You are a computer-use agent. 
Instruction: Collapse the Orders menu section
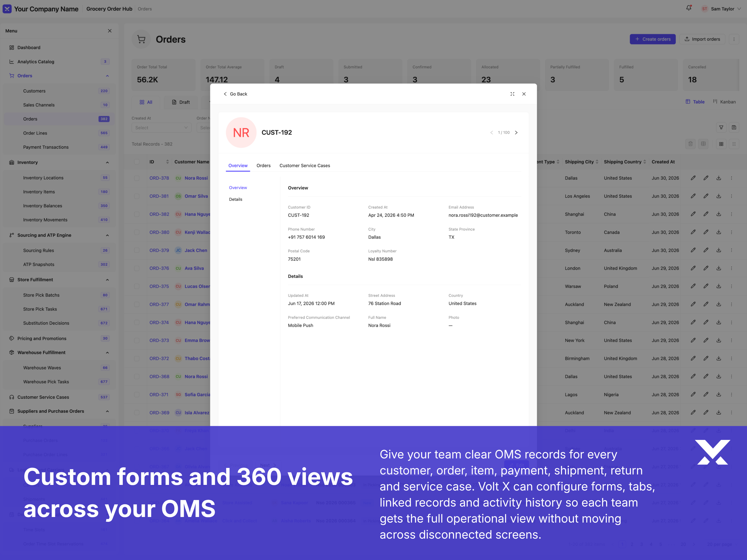tap(107, 76)
